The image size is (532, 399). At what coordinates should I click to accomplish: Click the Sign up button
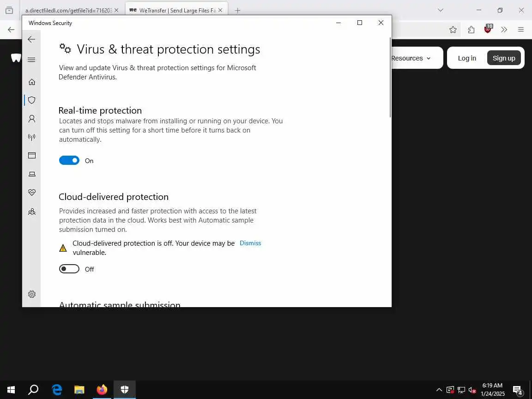pyautogui.click(x=504, y=58)
